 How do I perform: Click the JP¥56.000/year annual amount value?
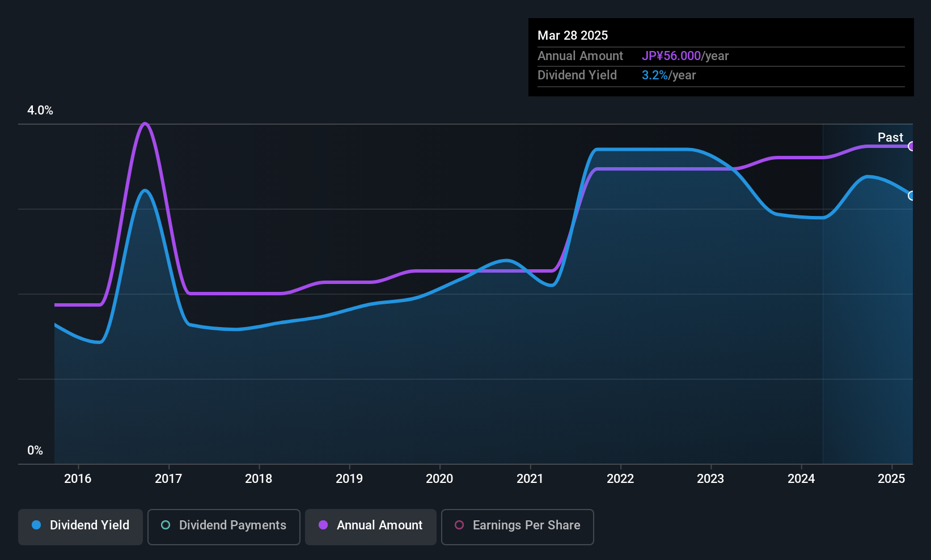pyautogui.click(x=685, y=56)
